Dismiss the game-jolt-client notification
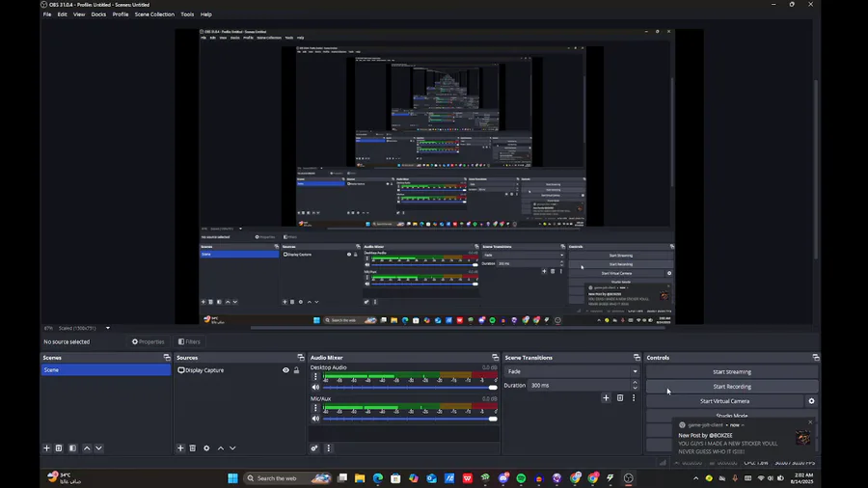The width and height of the screenshot is (868, 488). tap(810, 422)
